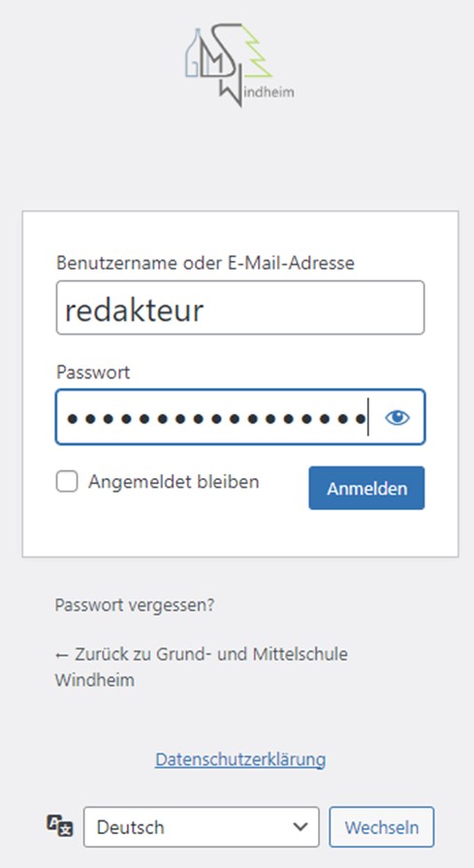Show the password with the eye icon

[x=397, y=417]
